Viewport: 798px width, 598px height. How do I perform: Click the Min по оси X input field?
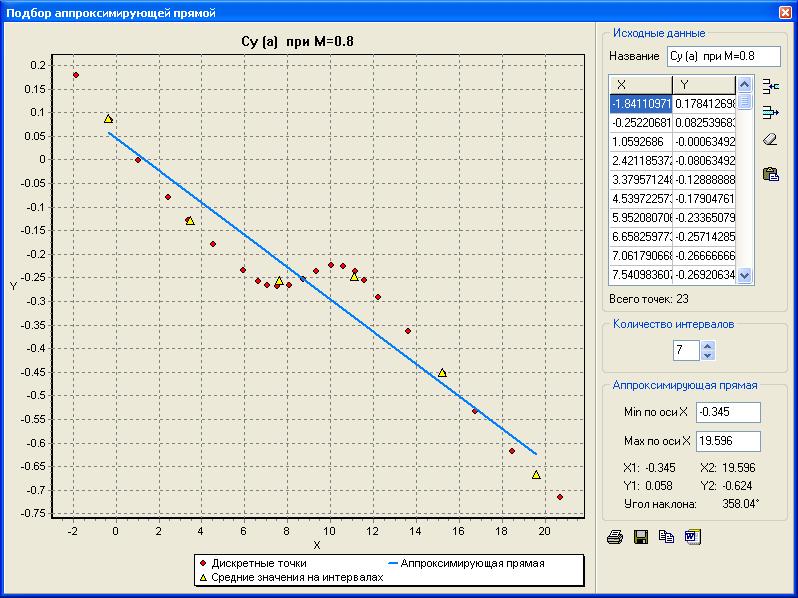728,412
